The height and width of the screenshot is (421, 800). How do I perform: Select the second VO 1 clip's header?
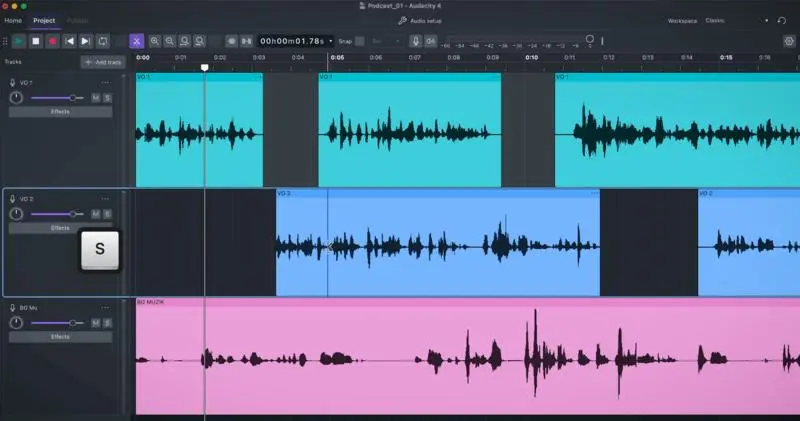[x=410, y=77]
